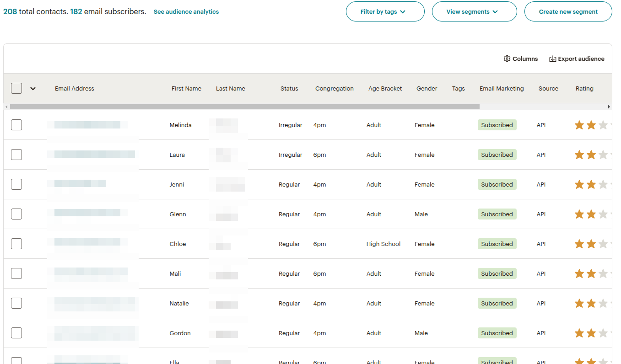
Task: Click the Columns gear icon
Action: click(507, 59)
